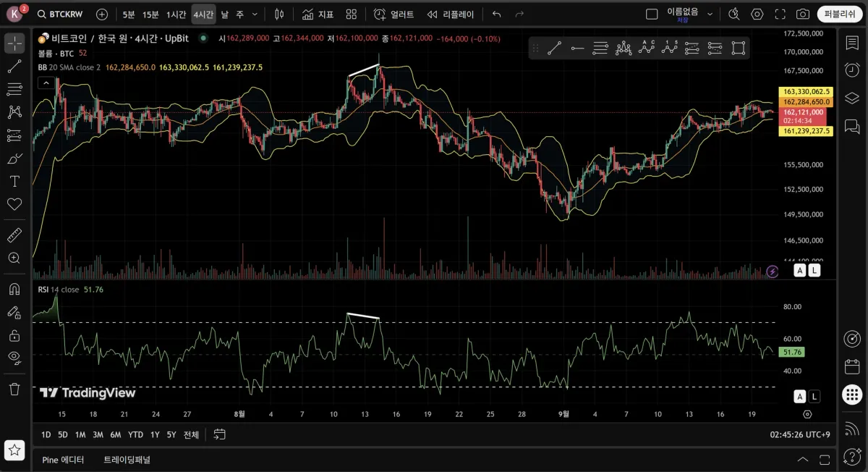Expand the 이름없음 layout dropdown
Image resolution: width=868 pixels, height=472 pixels.
[710, 14]
